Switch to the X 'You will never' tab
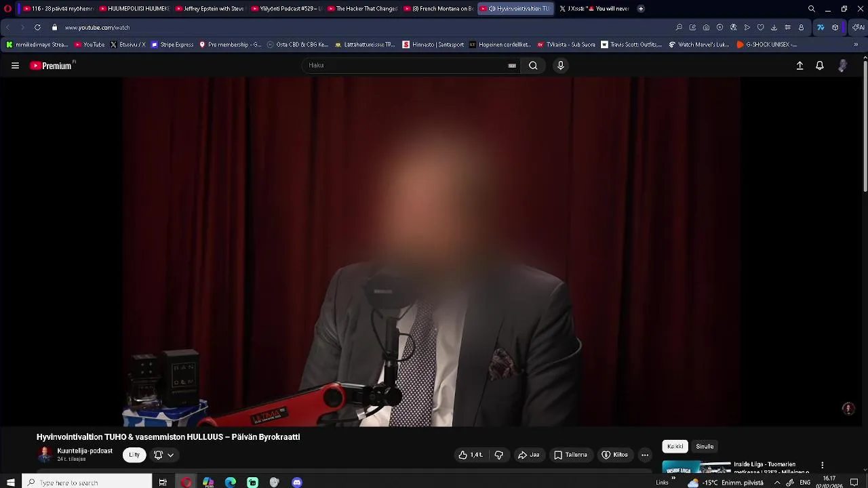 [595, 9]
